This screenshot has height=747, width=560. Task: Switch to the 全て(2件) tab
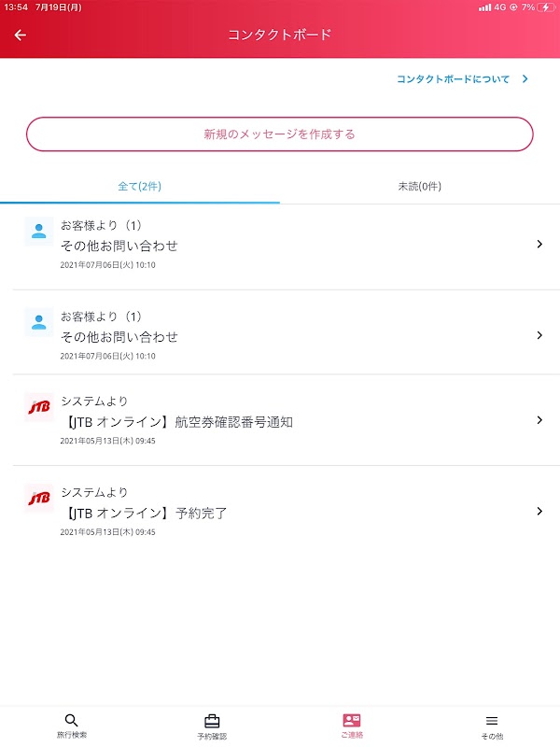140,187
